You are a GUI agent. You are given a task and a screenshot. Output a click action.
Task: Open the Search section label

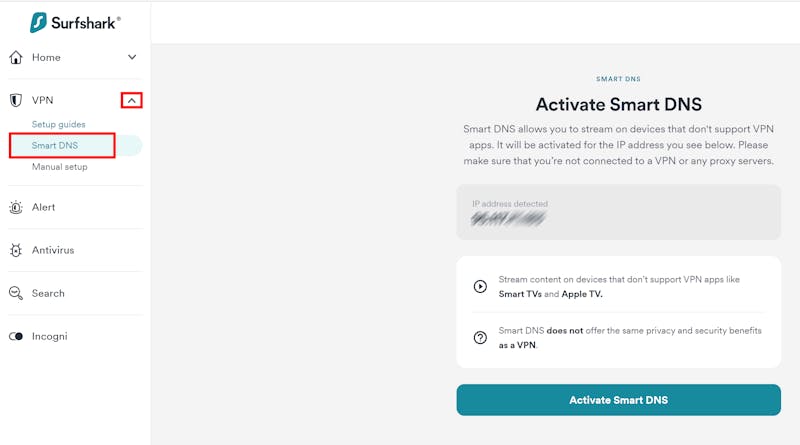pyautogui.click(x=48, y=293)
